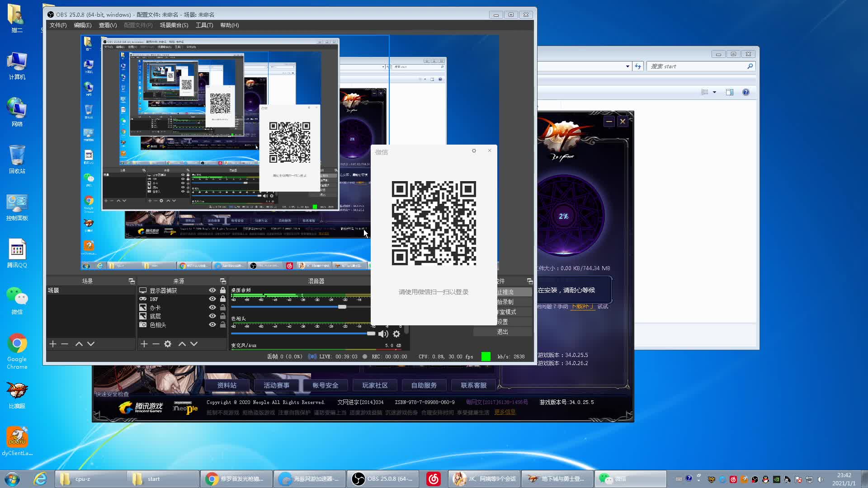This screenshot has width=868, height=488.
Task: Select the 显示器捕获 source row
Action: (x=182, y=291)
